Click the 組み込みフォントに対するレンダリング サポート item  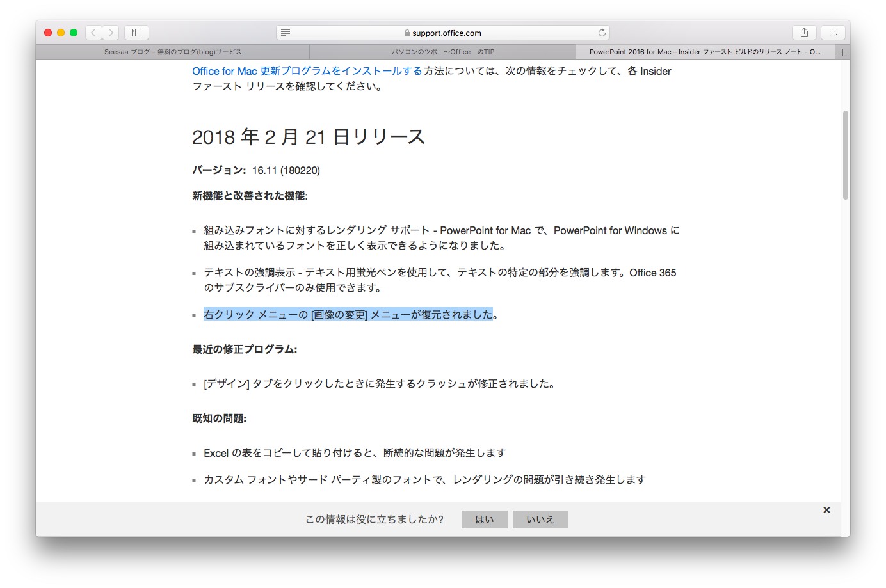pos(442,238)
